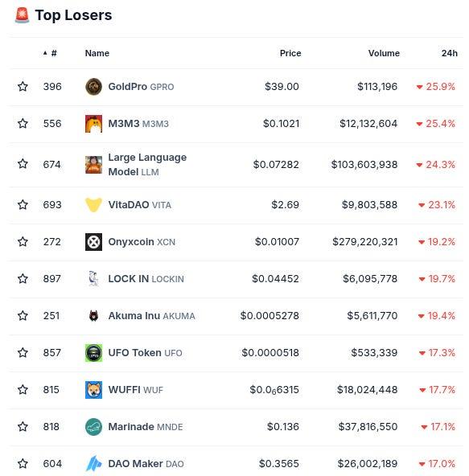
Task: Click the M3M3 coin logo
Action: tap(93, 124)
